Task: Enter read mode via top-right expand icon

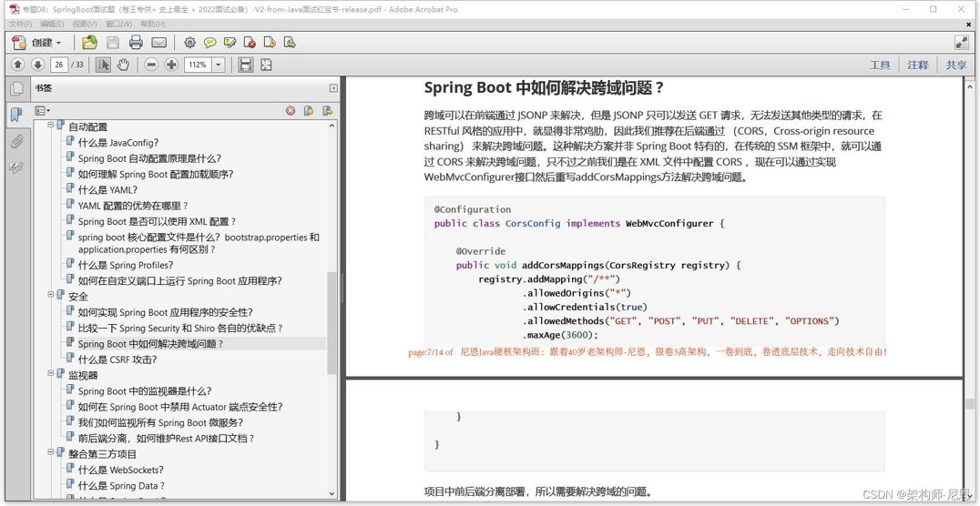Action: pos(961,43)
